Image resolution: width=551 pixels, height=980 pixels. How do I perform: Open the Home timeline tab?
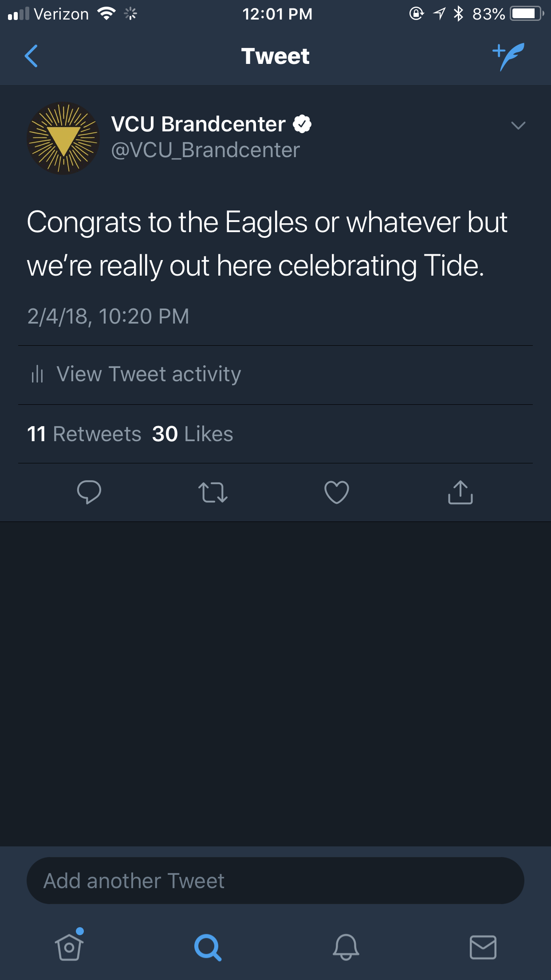[x=69, y=947]
